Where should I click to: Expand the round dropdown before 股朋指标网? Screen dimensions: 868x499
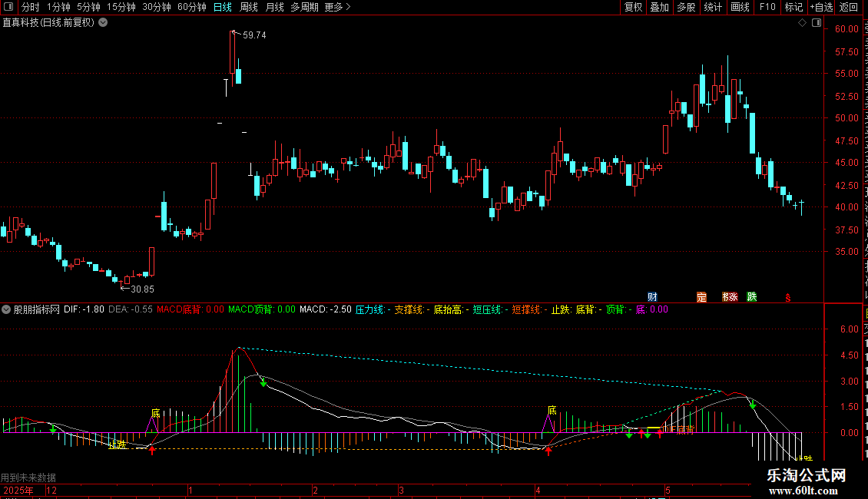[6, 309]
